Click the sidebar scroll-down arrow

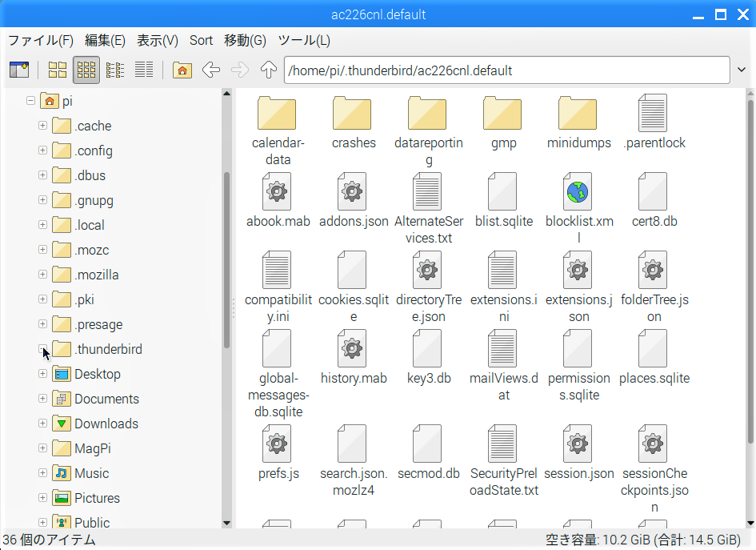(x=226, y=523)
